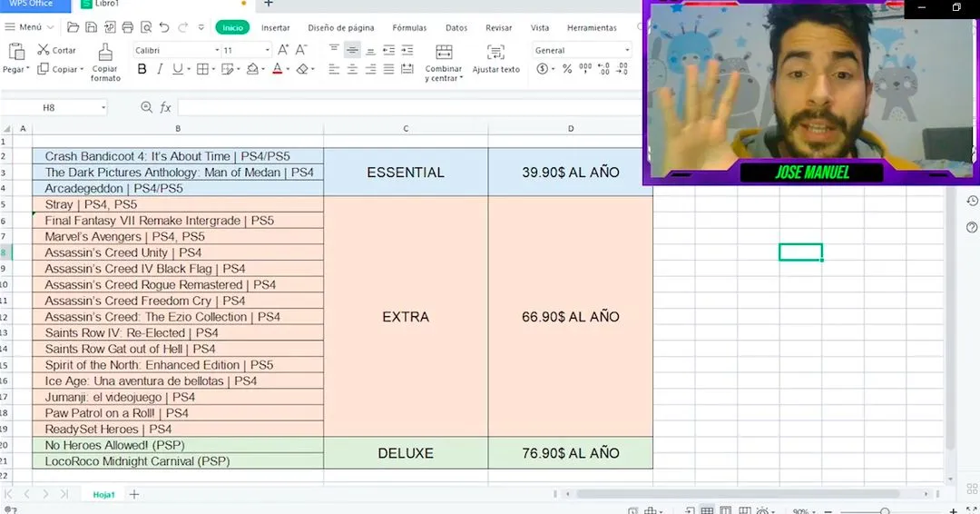Add a new sheet beside Hoja1
This screenshot has width=980, height=514.
tap(133, 494)
